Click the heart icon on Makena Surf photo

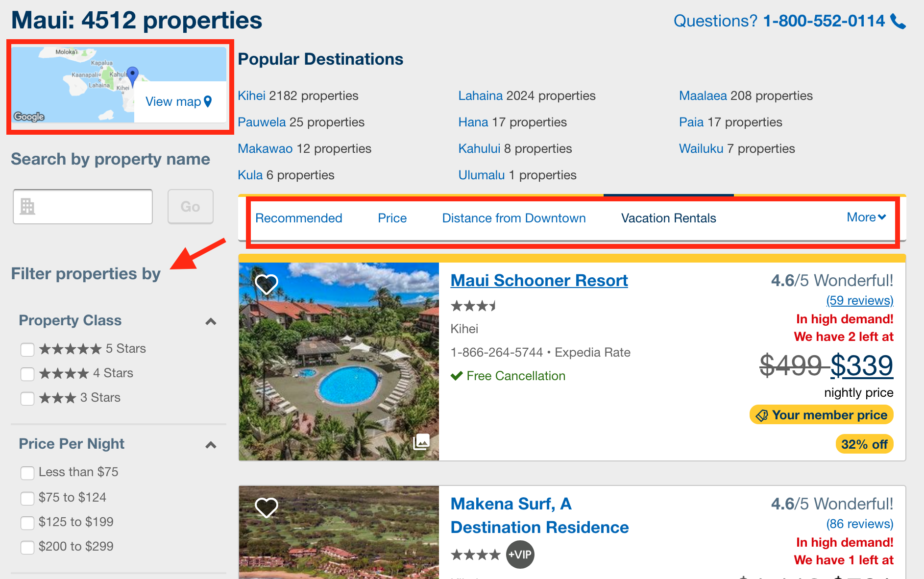pyautogui.click(x=267, y=507)
